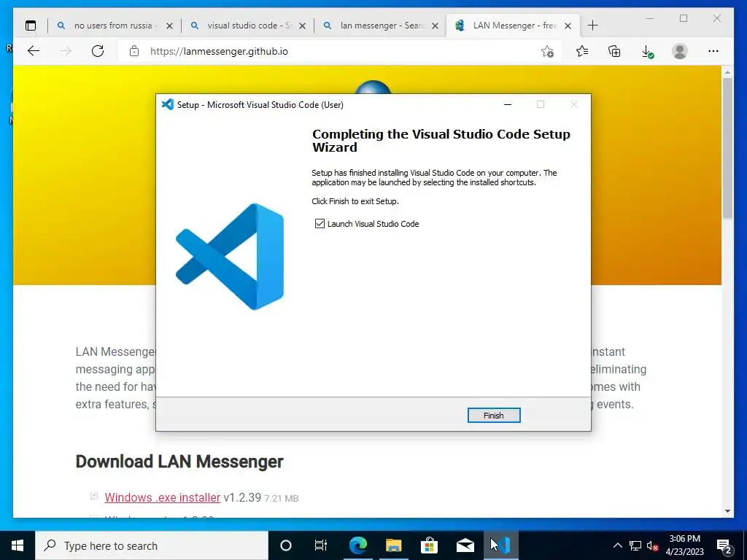This screenshot has width=747, height=560.
Task: Open Edge Settings and more menu
Action: [x=713, y=51]
